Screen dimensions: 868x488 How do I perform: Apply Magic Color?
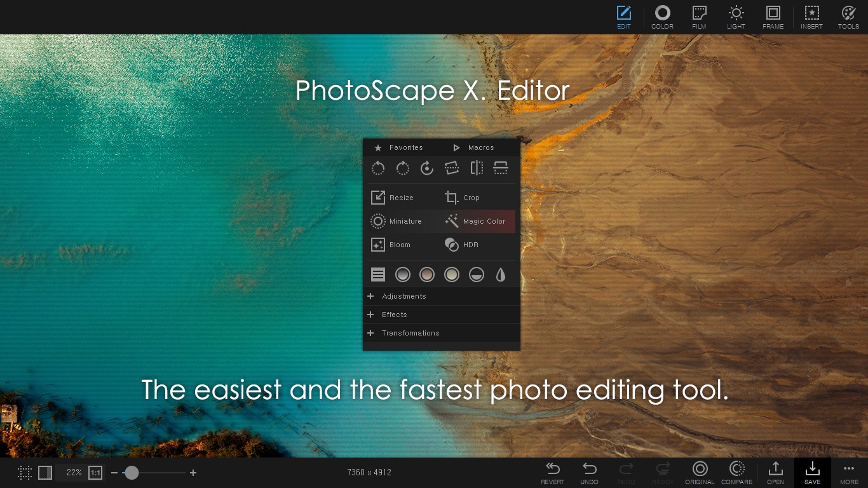(x=475, y=221)
